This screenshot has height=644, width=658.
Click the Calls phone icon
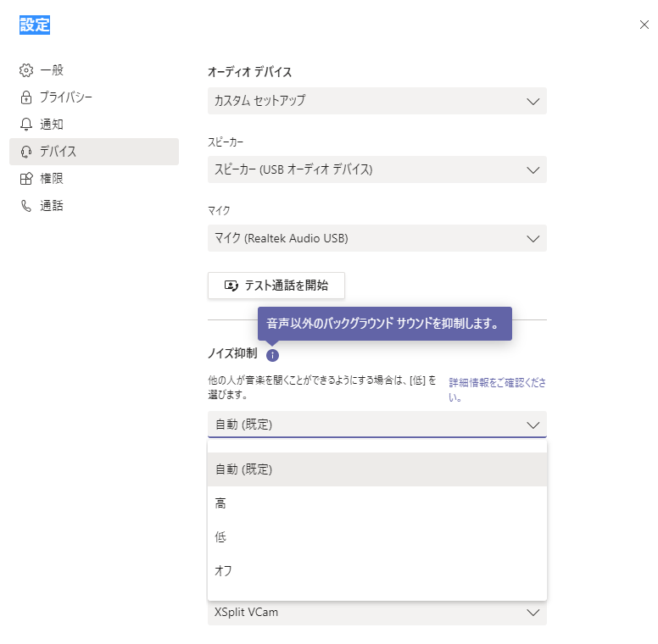click(x=26, y=206)
